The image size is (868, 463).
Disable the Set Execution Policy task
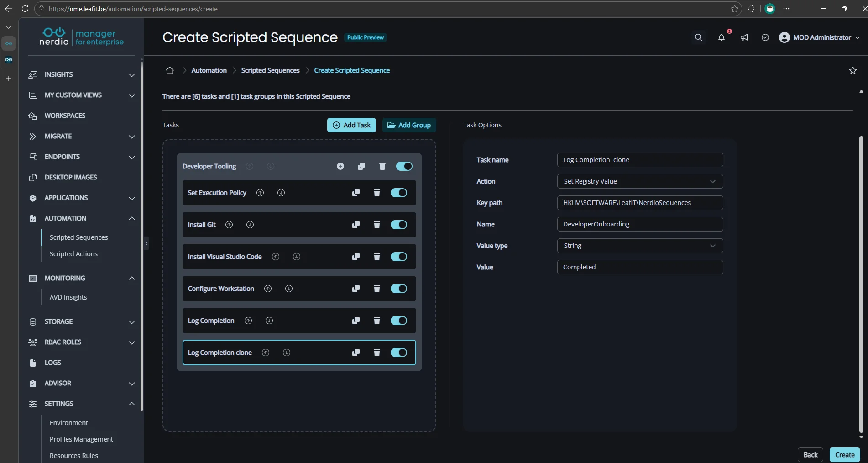pyautogui.click(x=398, y=193)
